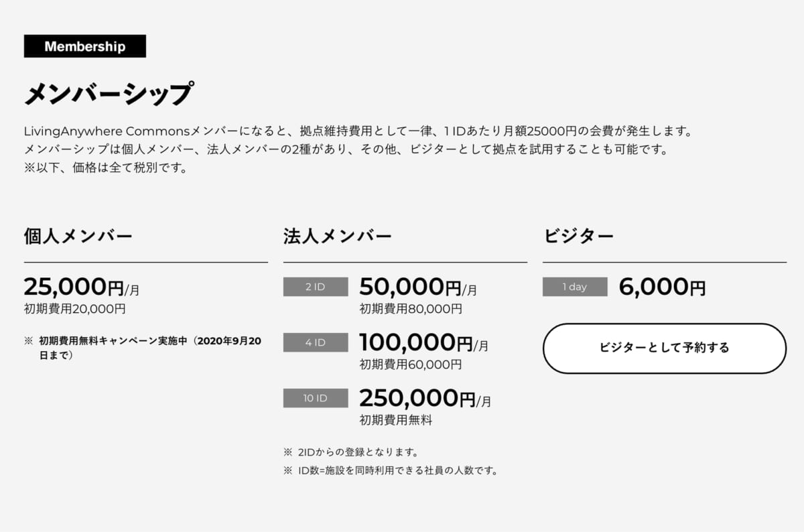Click the ビジターとして予約する button
Image resolution: width=804 pixels, height=532 pixels.
point(664,348)
